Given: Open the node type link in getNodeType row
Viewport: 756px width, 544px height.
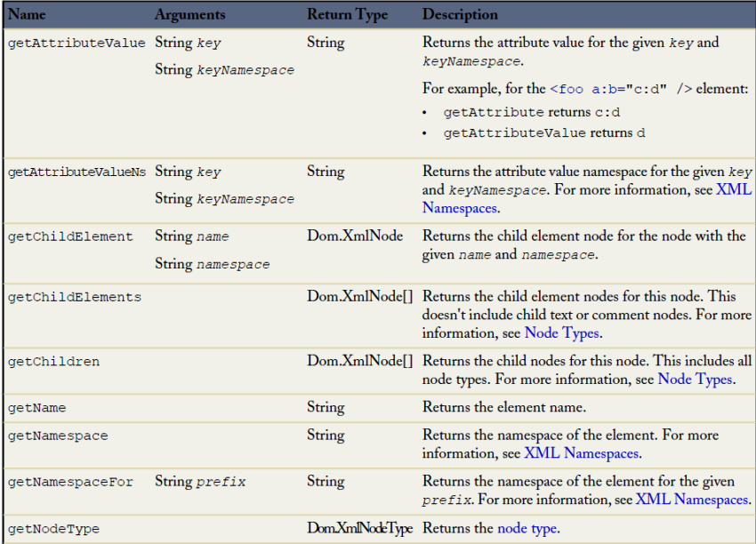Looking at the screenshot, I should 527,528.
